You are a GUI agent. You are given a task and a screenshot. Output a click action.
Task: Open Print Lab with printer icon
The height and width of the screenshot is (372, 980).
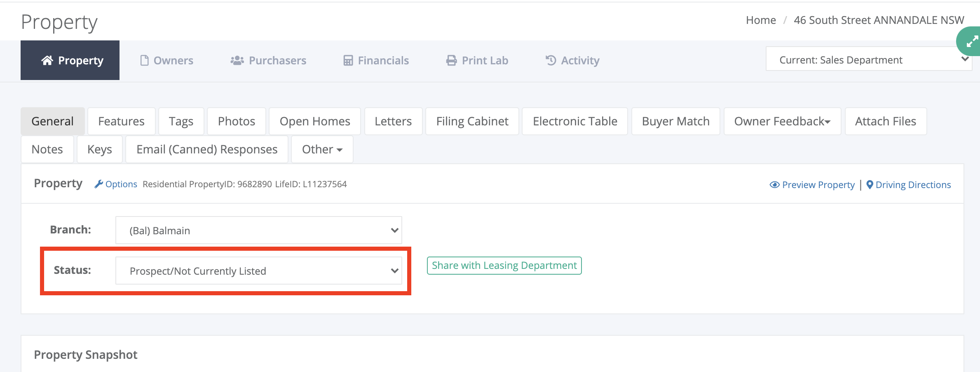pyautogui.click(x=477, y=60)
